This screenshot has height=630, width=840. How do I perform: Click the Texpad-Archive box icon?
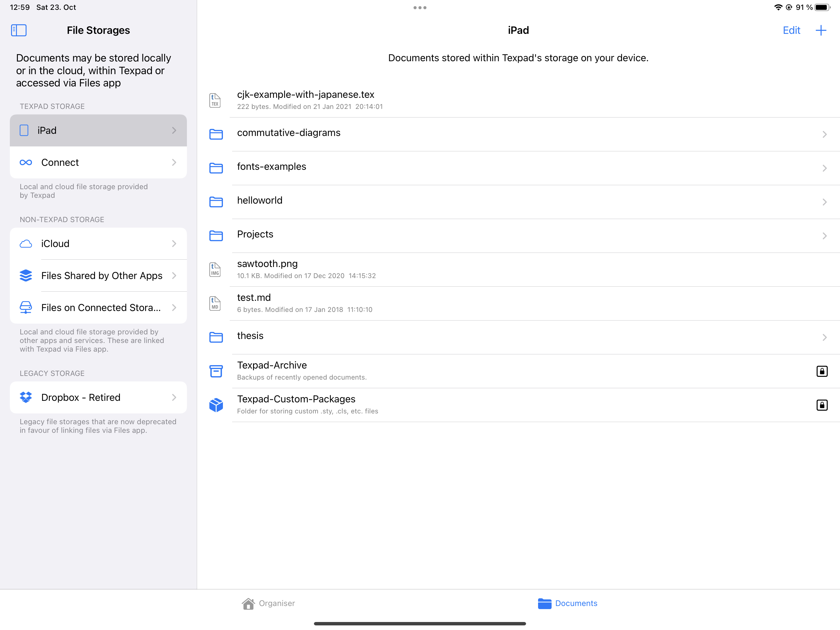pyautogui.click(x=216, y=371)
